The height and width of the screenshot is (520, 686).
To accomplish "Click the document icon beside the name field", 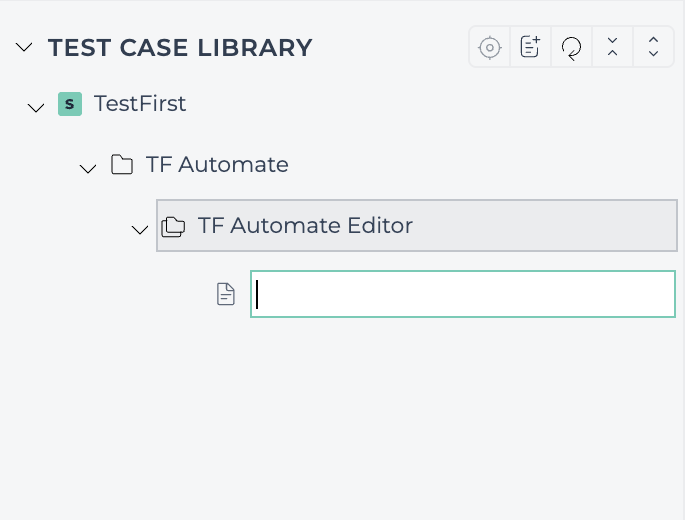I will pyautogui.click(x=226, y=294).
